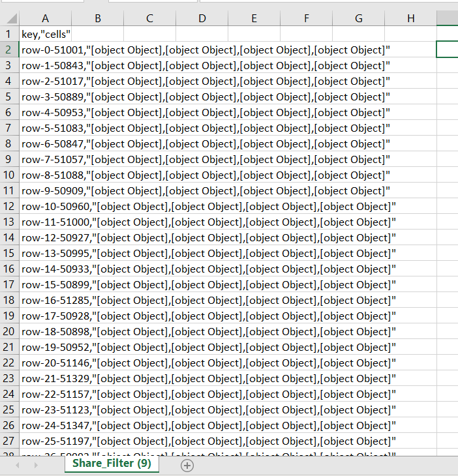Add a new sheet with plus icon
This screenshot has height=476, width=458.
(x=187, y=466)
